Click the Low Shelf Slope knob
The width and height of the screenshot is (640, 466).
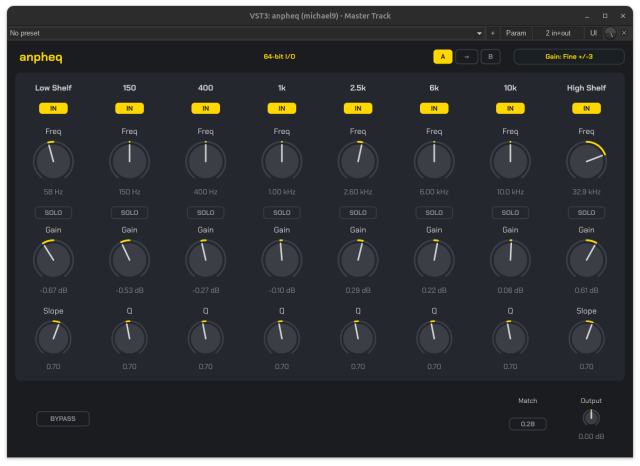coord(53,338)
